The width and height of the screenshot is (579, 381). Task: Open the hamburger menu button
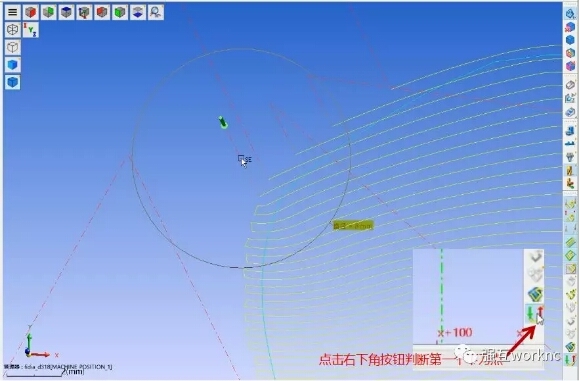pyautogui.click(x=13, y=12)
